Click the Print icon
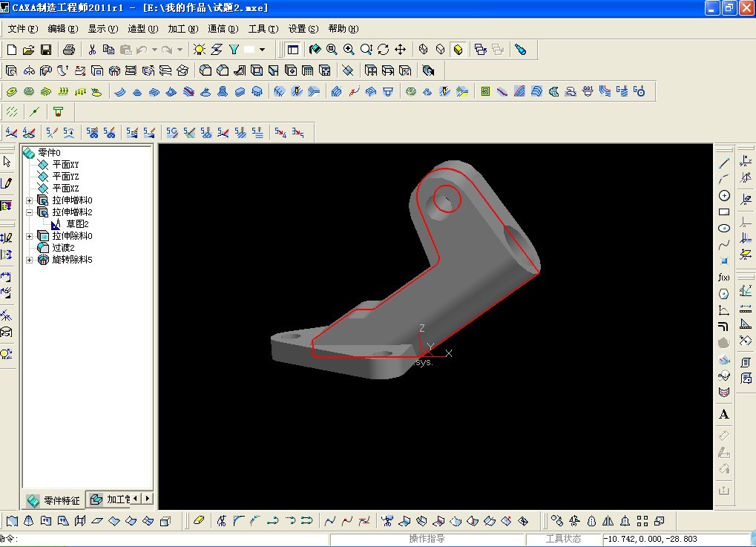Image resolution: width=756 pixels, height=547 pixels. (x=69, y=50)
